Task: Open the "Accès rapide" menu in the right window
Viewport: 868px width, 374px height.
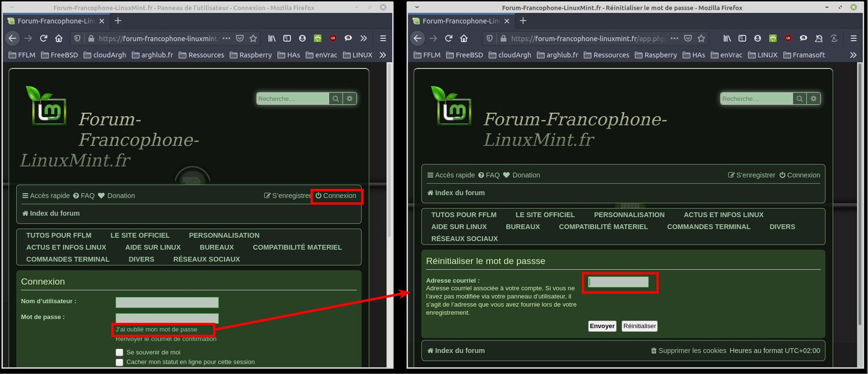Action: tap(451, 175)
